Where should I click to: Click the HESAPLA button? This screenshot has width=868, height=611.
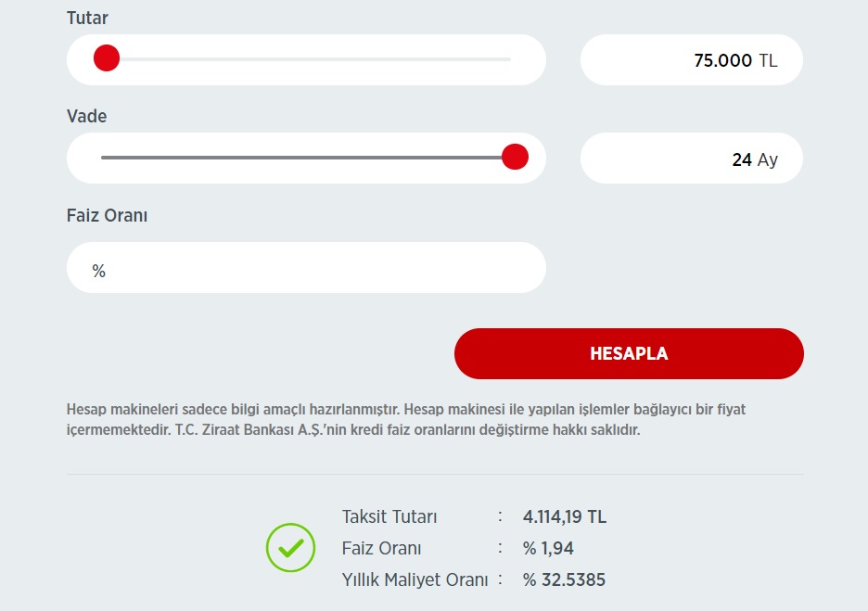point(629,353)
